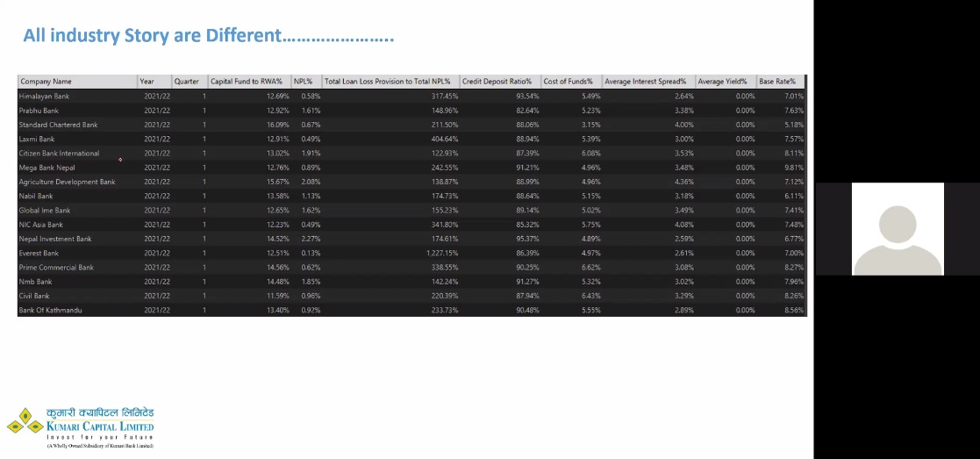The image size is (980, 459).
Task: Click the Nmb Bank row name
Action: 36,282
